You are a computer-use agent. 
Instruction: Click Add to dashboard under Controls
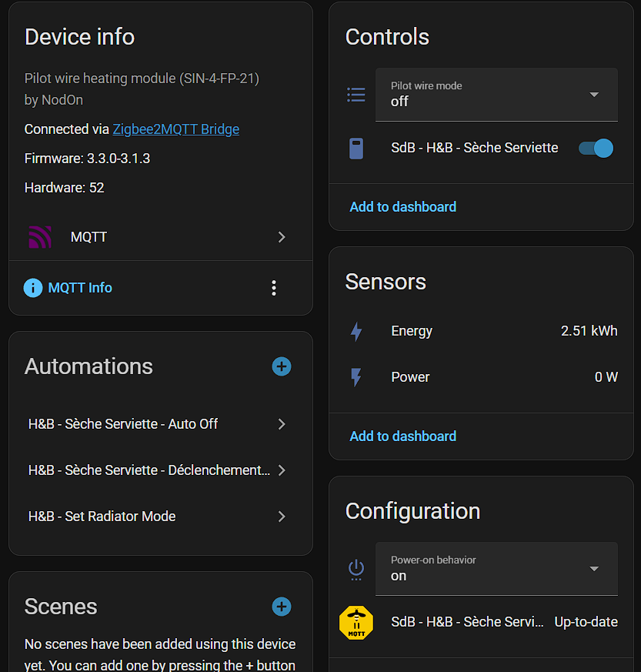click(402, 206)
